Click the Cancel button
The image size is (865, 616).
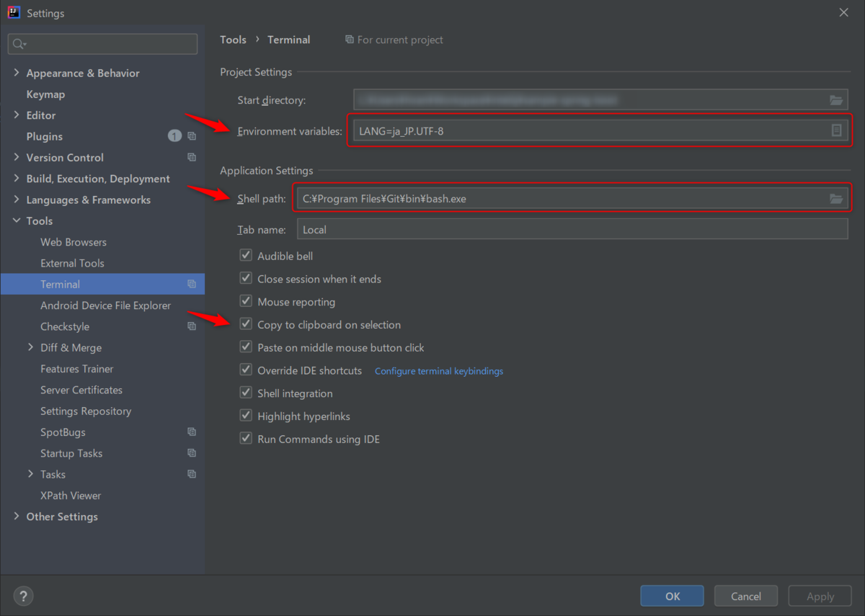pyautogui.click(x=746, y=596)
